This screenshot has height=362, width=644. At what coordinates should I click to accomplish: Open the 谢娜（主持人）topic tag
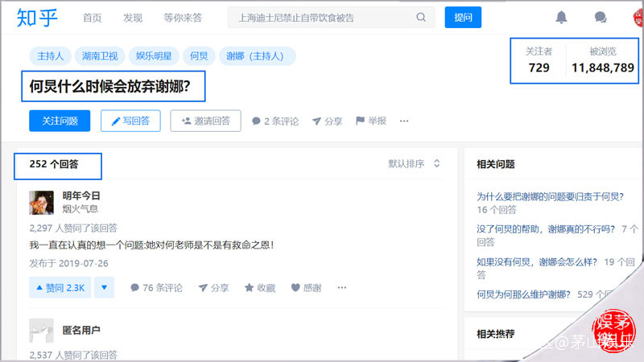click(x=257, y=56)
